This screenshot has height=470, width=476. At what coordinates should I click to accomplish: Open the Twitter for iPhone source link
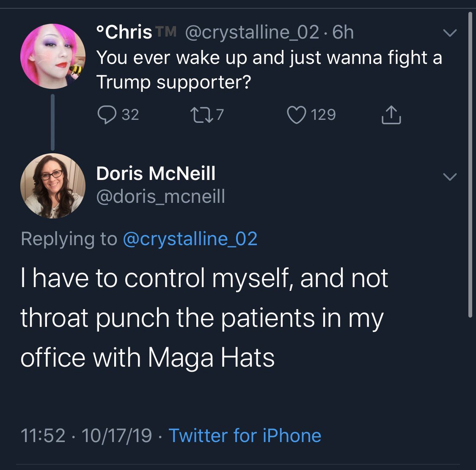(x=245, y=435)
